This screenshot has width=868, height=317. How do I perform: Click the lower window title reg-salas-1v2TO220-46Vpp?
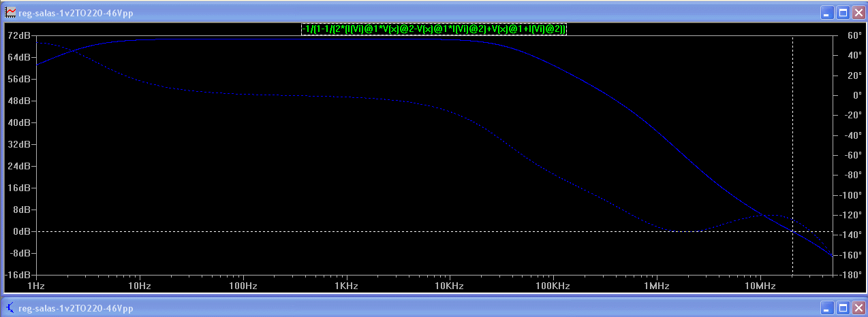(76, 308)
